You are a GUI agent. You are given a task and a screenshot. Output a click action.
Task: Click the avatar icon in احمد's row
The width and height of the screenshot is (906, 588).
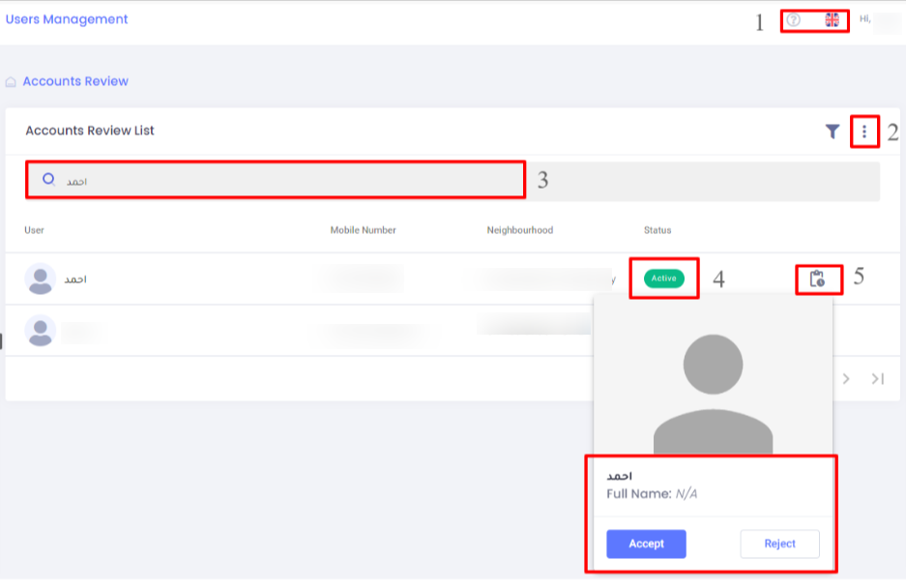[40, 279]
